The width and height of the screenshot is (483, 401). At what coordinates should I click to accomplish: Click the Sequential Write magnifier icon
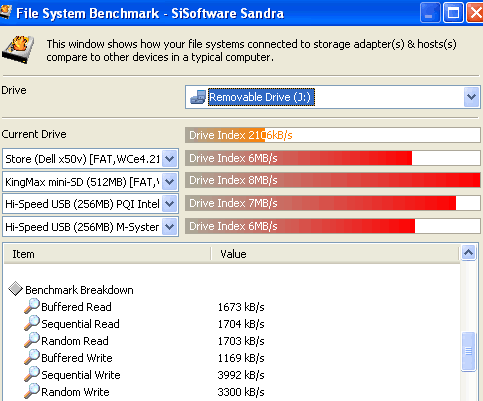(x=32, y=374)
